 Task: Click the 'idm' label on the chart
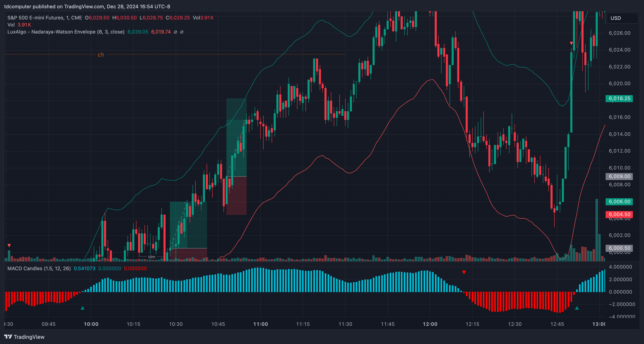152,257
